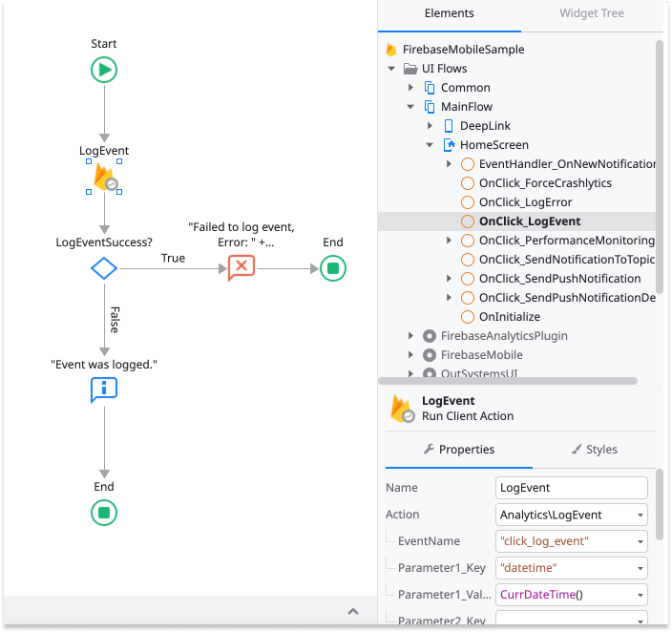Viewport: 672px width, 632px height.
Task: Expand OnClick_PerformanceMonitoring action
Action: (x=449, y=241)
